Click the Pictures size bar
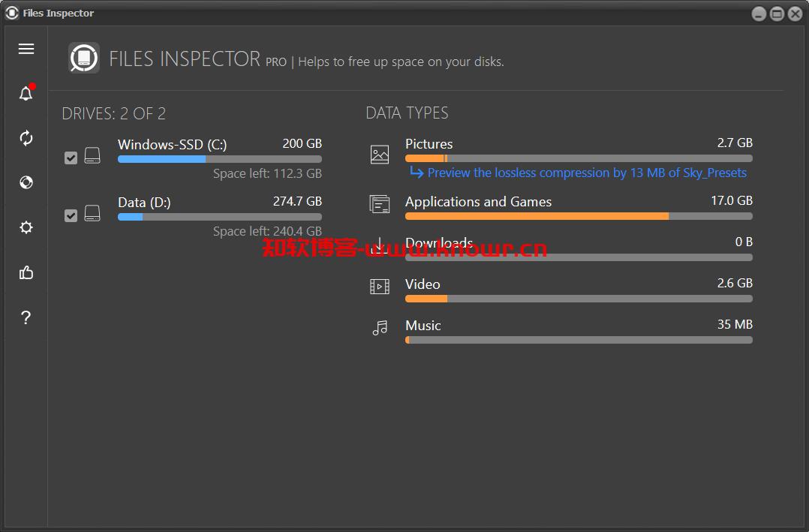This screenshot has width=809, height=532. tap(579, 158)
